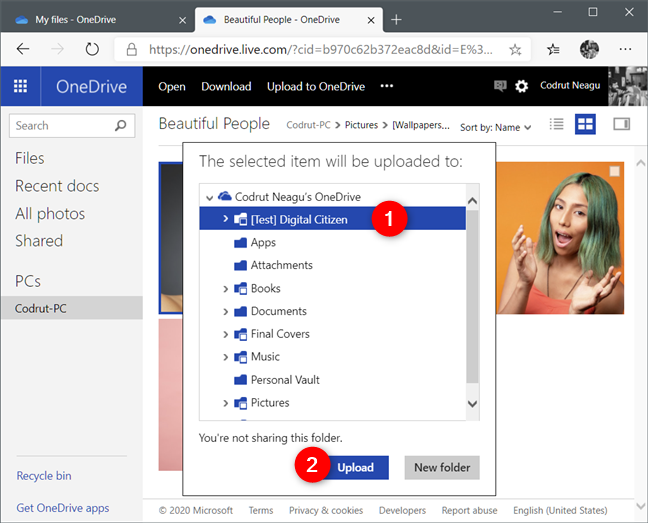Click the Pictures breadcrumb link
Viewport: 648px width, 523px height.
[361, 125]
